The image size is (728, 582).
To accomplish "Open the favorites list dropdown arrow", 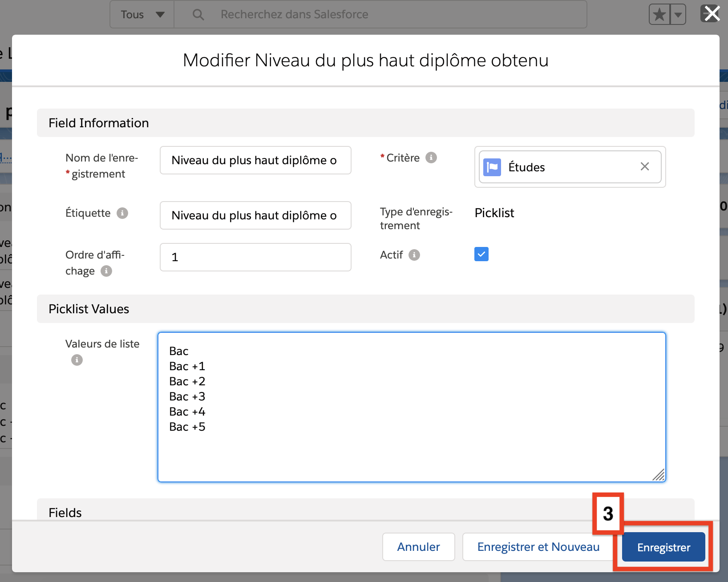I will coord(678,15).
